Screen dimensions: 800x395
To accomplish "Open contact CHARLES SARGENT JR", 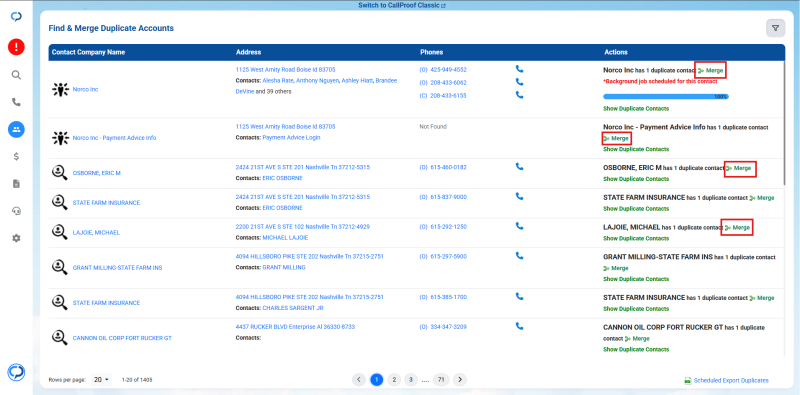I will click(293, 308).
